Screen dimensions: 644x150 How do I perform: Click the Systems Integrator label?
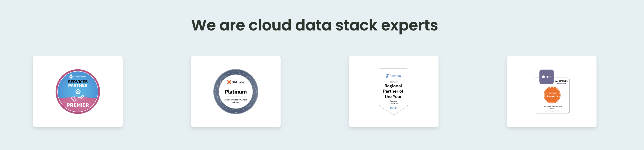[x=393, y=102]
